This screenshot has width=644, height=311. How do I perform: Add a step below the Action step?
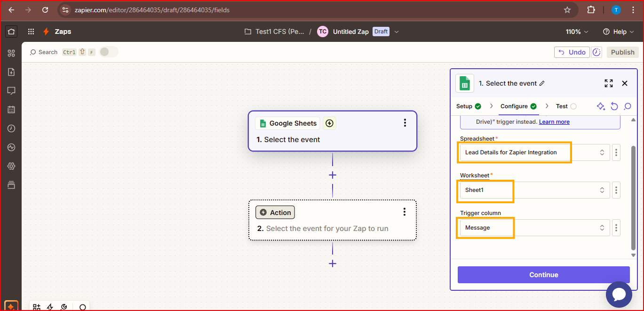[x=333, y=263]
